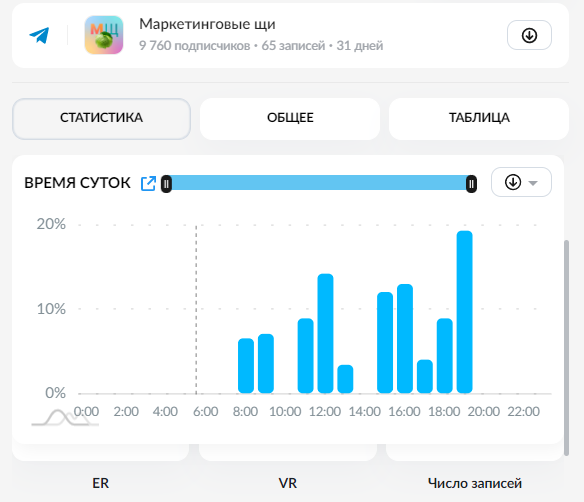Click the tallest bar at 19:00
Screen dimensions: 584x502
[464, 312]
